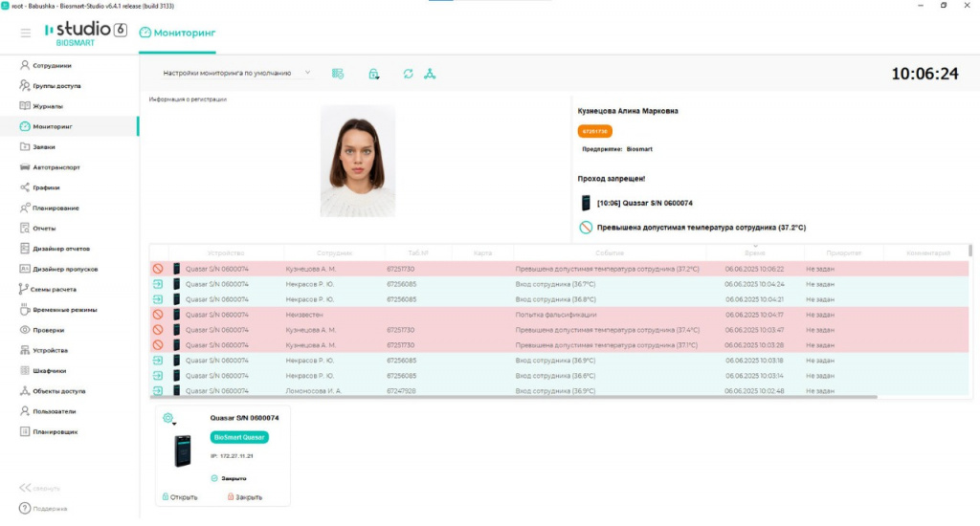Switch to the Мониторинг tab

point(177,33)
